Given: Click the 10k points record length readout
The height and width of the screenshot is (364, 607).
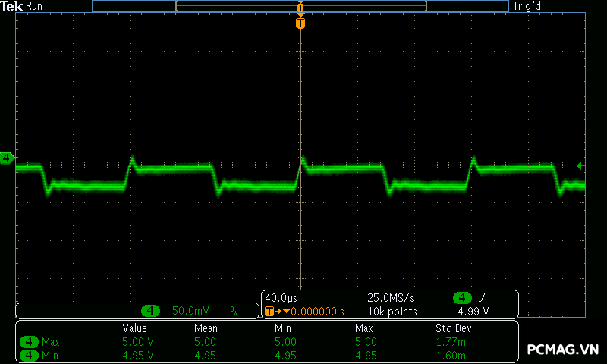Looking at the screenshot, I should coord(392,312).
